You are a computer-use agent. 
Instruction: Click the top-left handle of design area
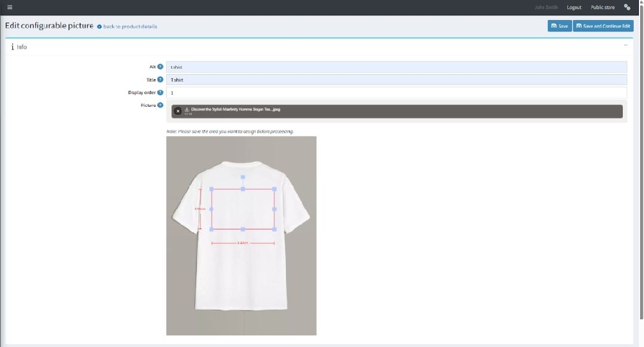click(x=211, y=189)
